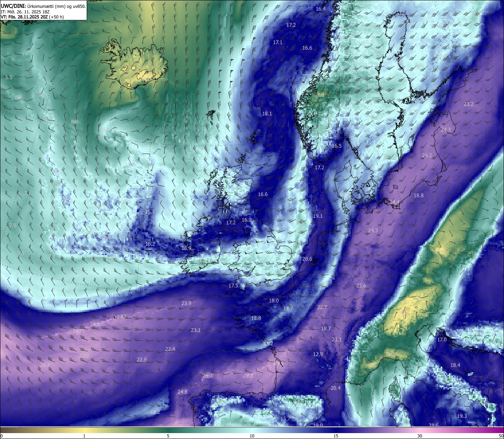
Task: Click the 20.6 value label
Action: (307, 259)
